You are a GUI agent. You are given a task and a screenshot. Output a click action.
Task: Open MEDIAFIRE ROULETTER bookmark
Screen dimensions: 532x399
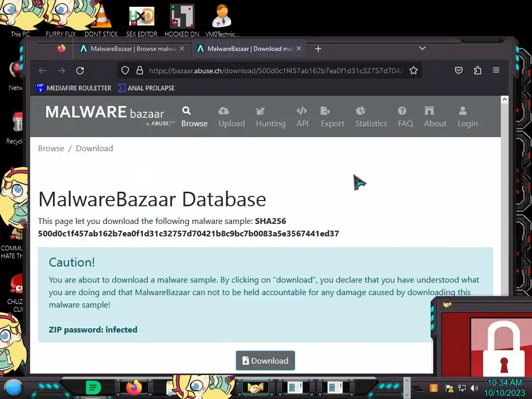coord(74,88)
